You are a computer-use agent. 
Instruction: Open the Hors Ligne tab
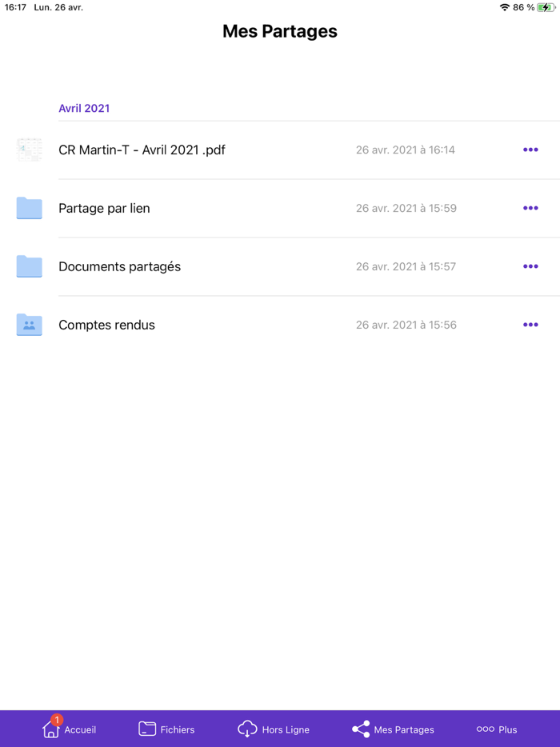pos(274,729)
